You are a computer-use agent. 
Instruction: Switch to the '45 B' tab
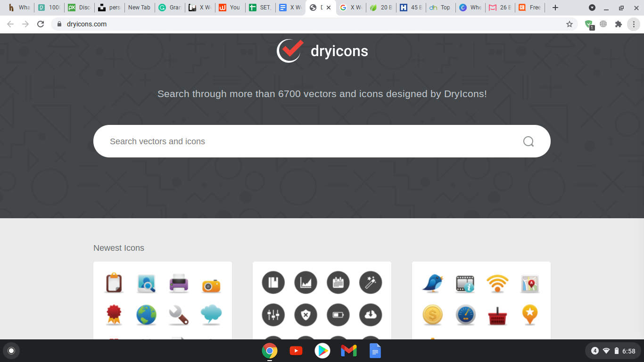point(410,8)
